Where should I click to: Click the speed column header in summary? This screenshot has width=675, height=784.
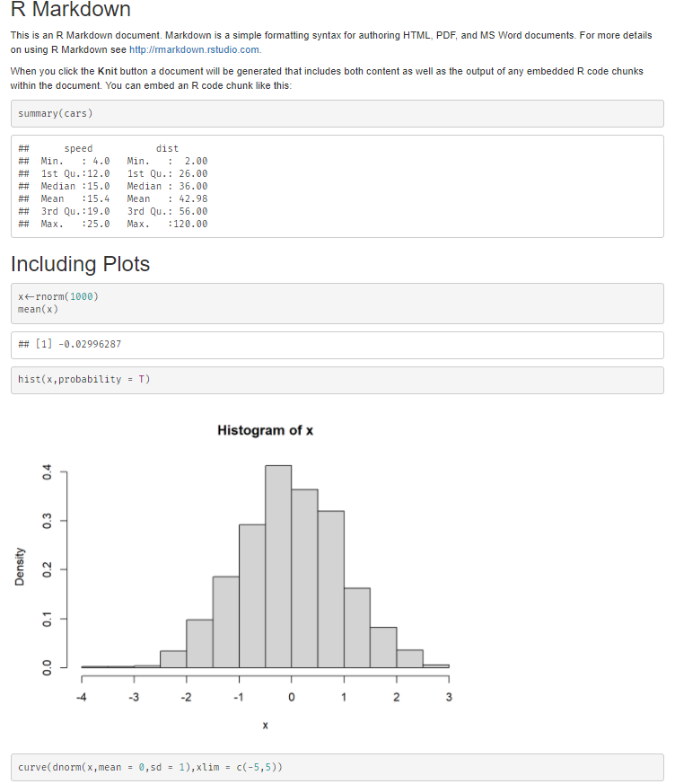pos(78,148)
